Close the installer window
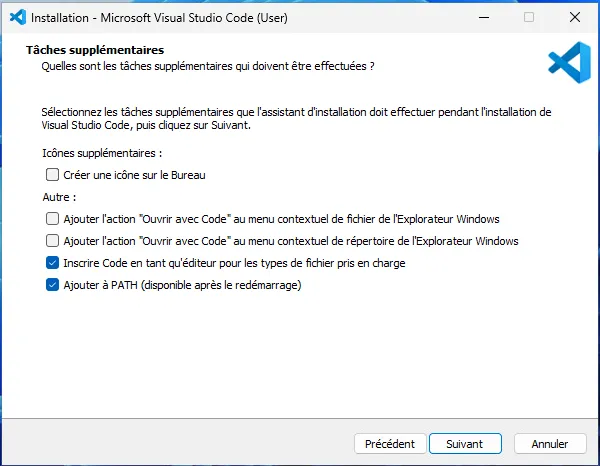 575,17
